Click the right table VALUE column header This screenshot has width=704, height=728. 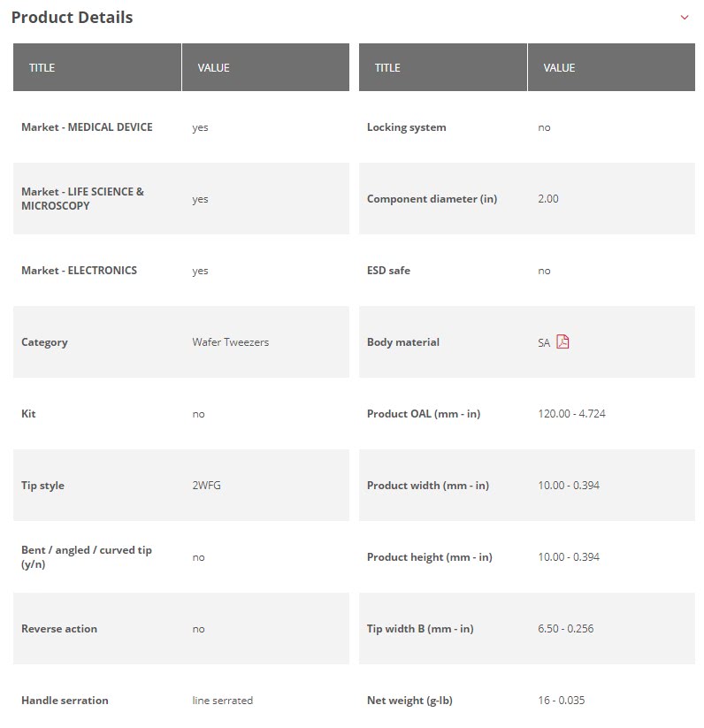tap(559, 68)
